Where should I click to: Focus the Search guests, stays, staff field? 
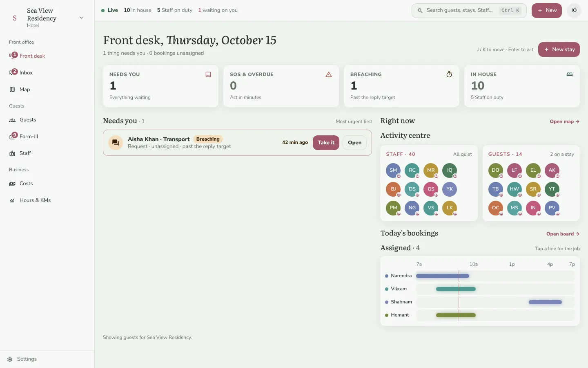coord(469,11)
